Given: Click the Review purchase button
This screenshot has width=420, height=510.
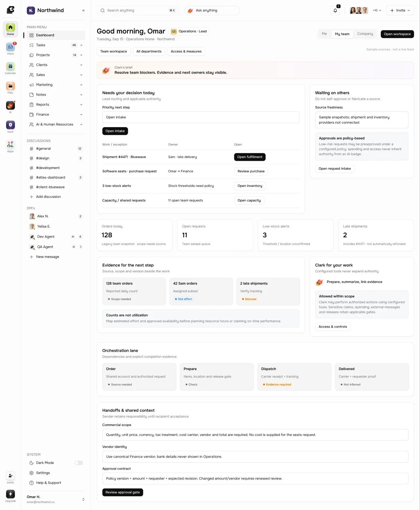Looking at the screenshot, I should [x=251, y=171].
